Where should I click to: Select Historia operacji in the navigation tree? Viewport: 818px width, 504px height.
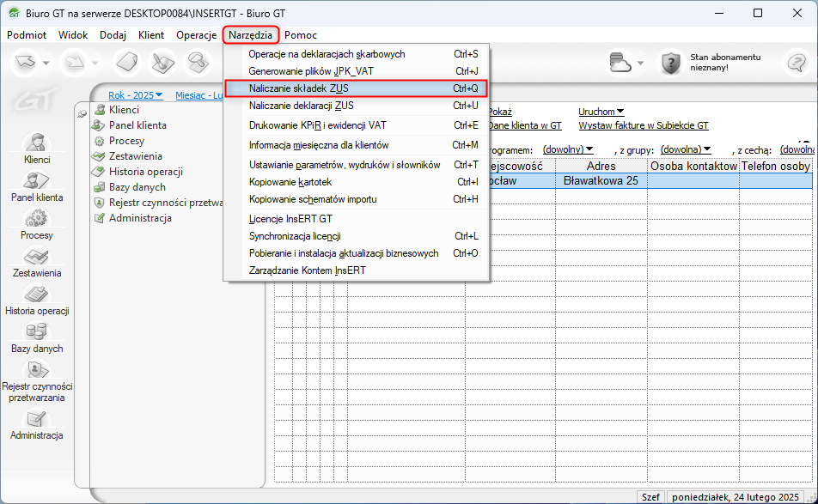pos(145,172)
